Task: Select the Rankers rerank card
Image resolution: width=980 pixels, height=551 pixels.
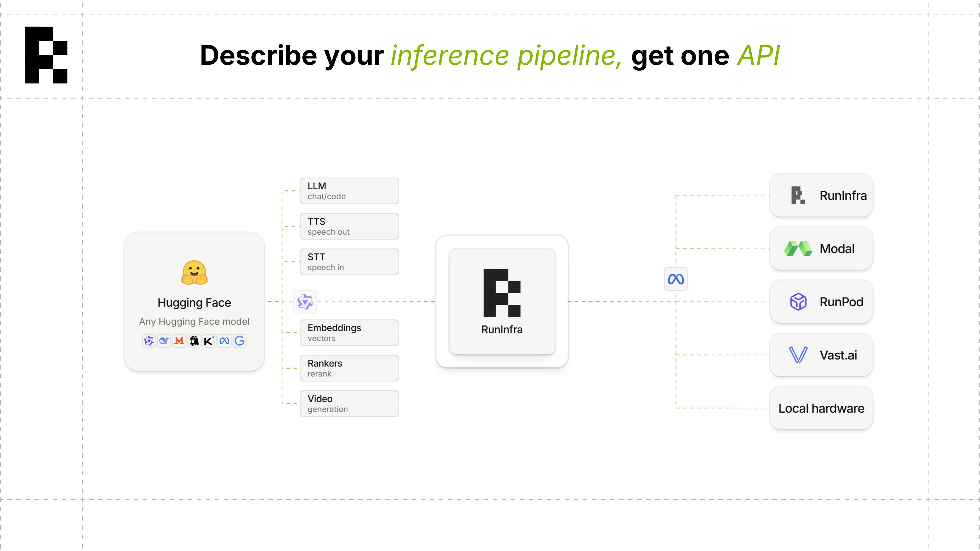Action: [349, 368]
